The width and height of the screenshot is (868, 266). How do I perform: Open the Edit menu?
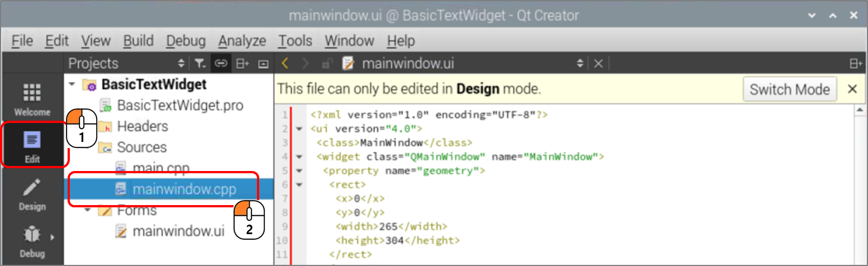point(56,41)
